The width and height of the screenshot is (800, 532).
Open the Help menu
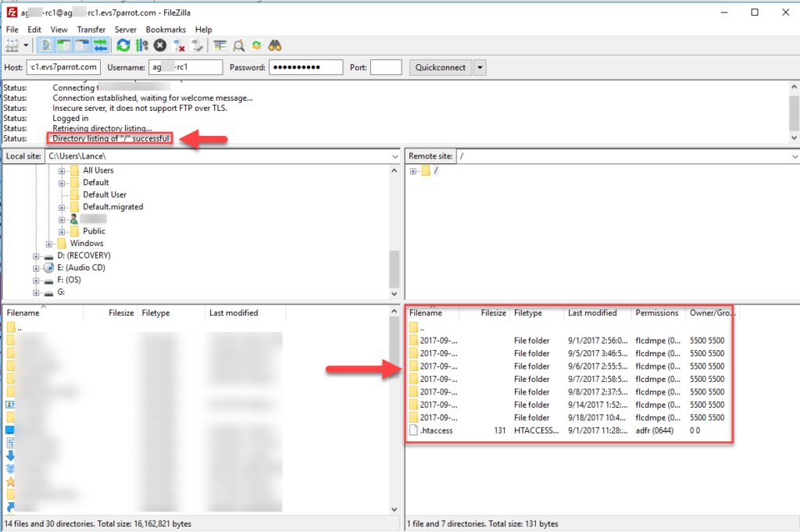click(x=204, y=30)
